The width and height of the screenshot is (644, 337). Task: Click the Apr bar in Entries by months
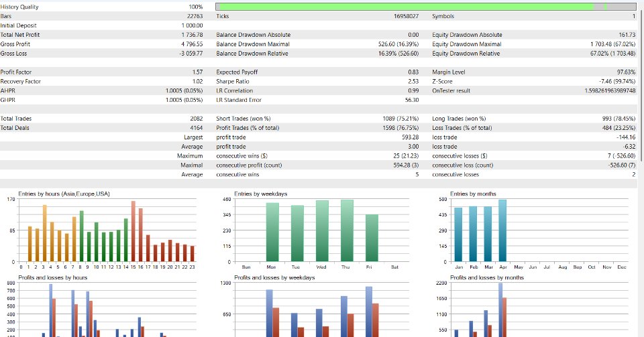[502, 230]
